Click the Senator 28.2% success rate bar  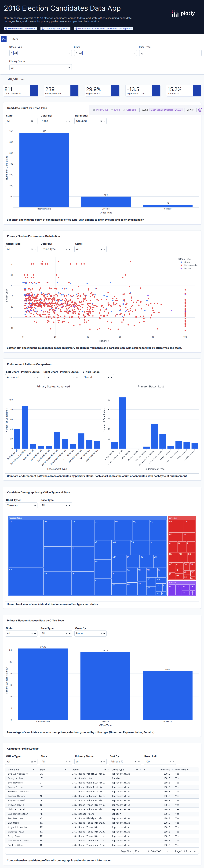pyautogui.click(x=105, y=686)
